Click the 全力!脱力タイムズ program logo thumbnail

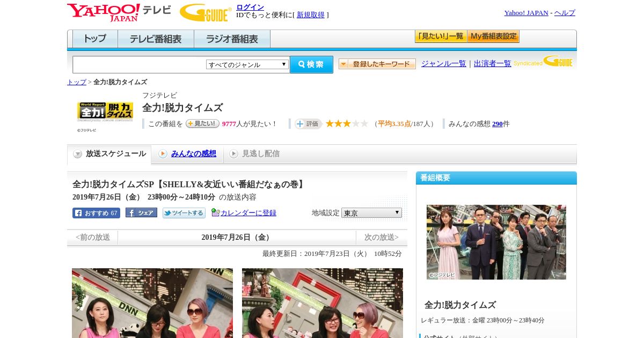pyautogui.click(x=105, y=112)
